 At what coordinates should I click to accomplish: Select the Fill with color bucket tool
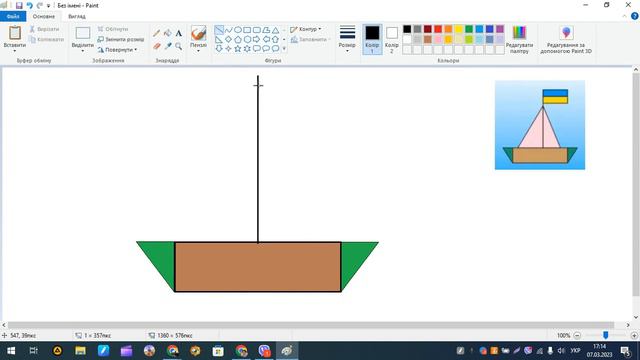168,33
